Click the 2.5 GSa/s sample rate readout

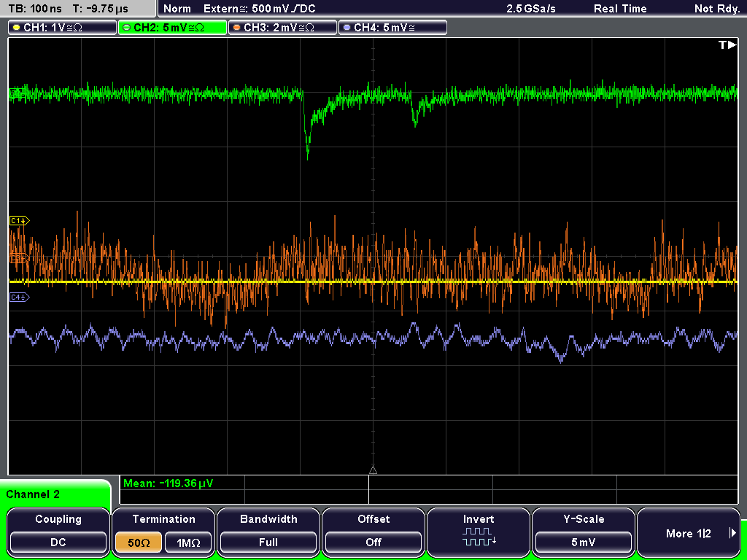pyautogui.click(x=531, y=9)
